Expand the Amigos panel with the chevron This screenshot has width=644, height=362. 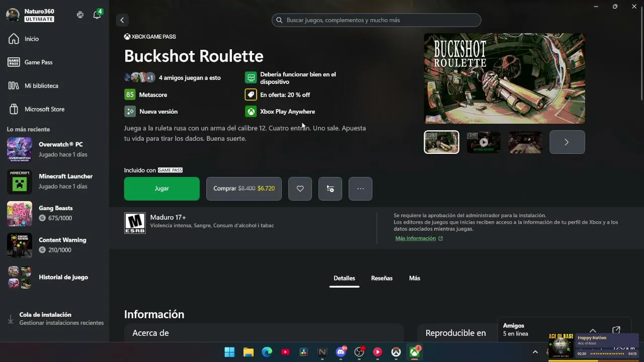[x=593, y=330]
